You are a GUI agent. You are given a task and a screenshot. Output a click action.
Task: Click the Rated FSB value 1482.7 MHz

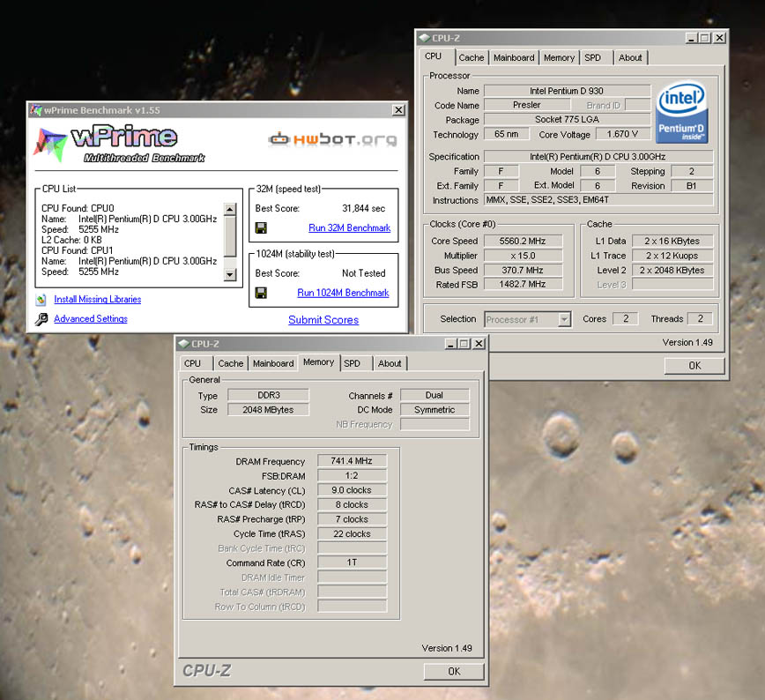point(523,284)
